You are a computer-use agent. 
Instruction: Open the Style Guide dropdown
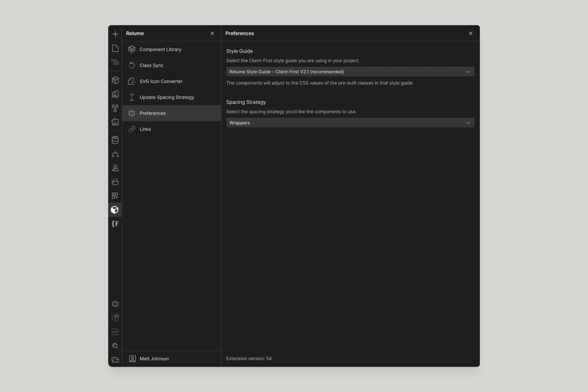[350, 72]
